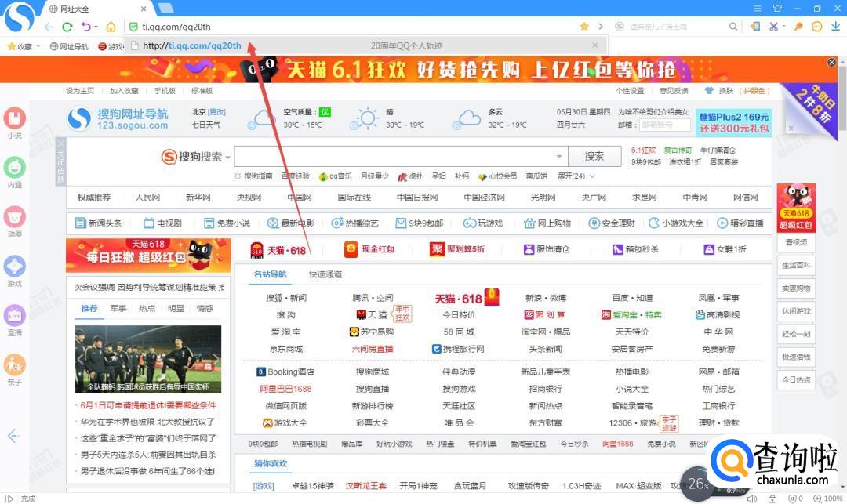The image size is (847, 504).
Task: Switch to the 名站导航 tab
Action: tap(271, 274)
